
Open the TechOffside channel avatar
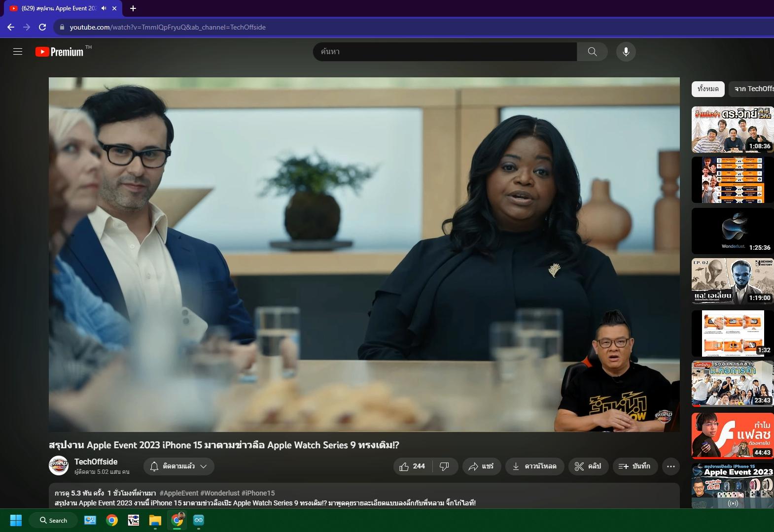coord(59,465)
